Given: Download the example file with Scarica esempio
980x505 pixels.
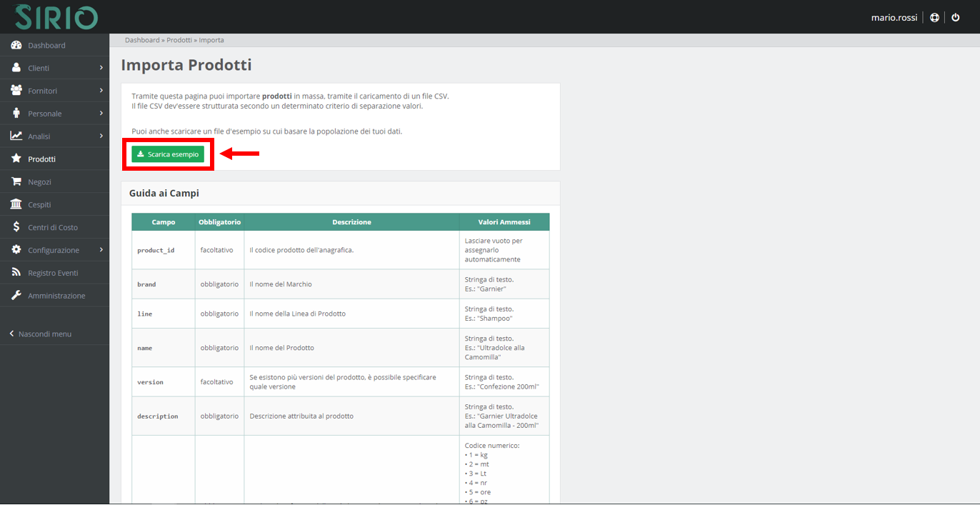Looking at the screenshot, I should coord(168,154).
